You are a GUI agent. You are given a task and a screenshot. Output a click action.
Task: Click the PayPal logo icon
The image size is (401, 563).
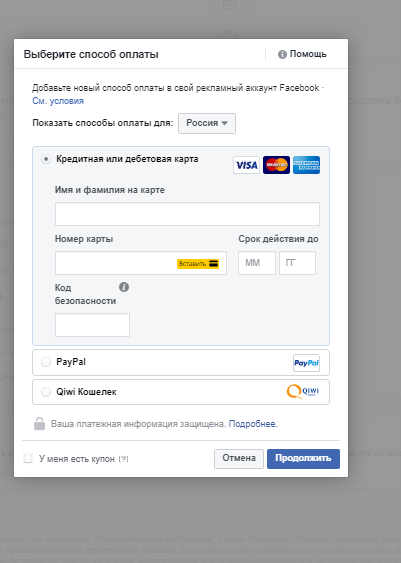point(306,363)
